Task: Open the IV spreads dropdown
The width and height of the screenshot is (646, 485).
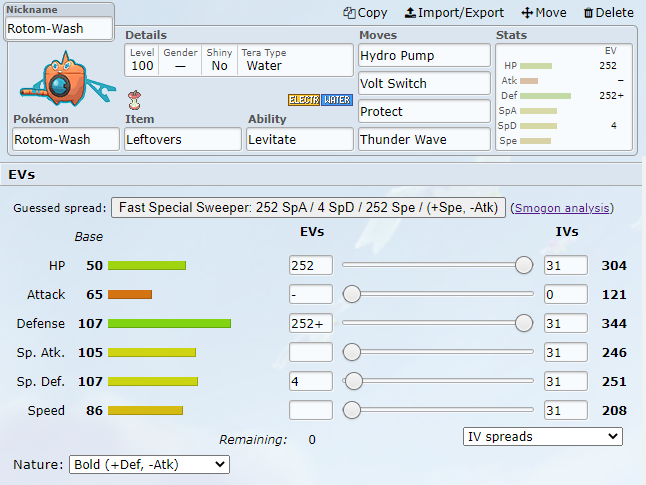Action: [543, 436]
